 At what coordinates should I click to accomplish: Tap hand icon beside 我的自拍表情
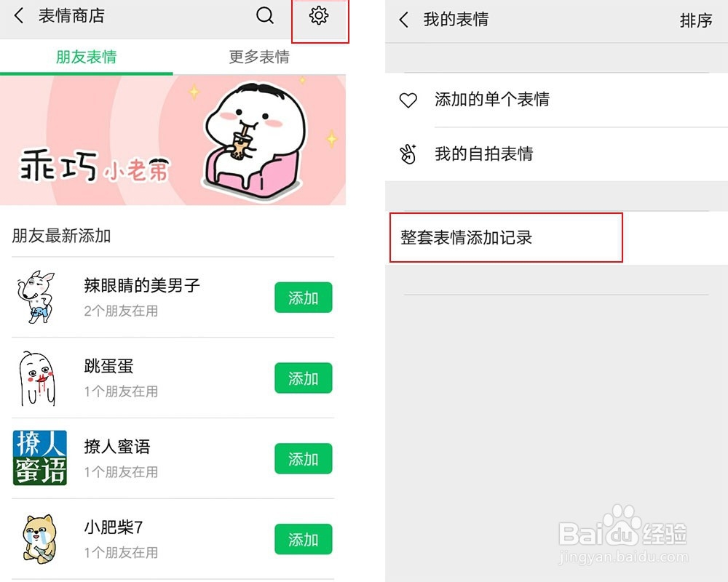pos(408,154)
